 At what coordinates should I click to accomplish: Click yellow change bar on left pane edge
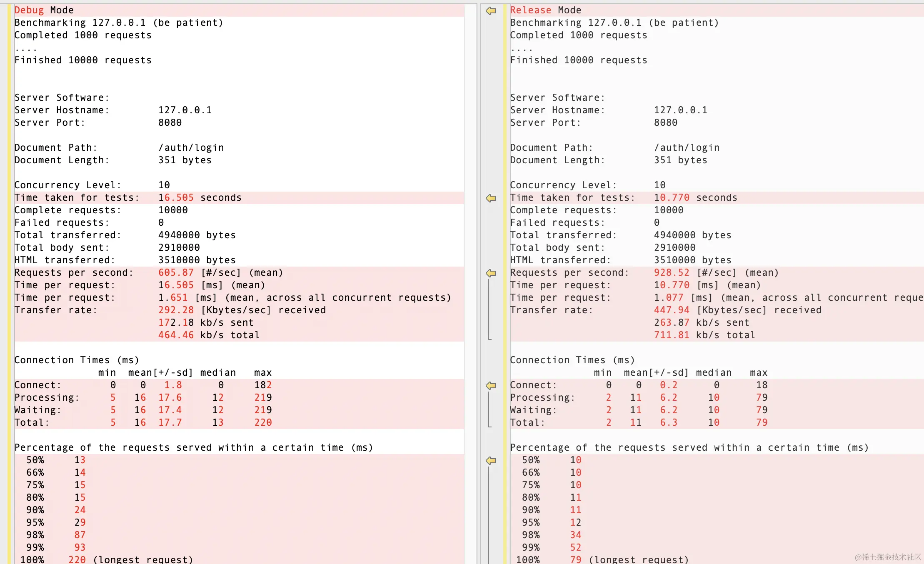(x=9, y=250)
